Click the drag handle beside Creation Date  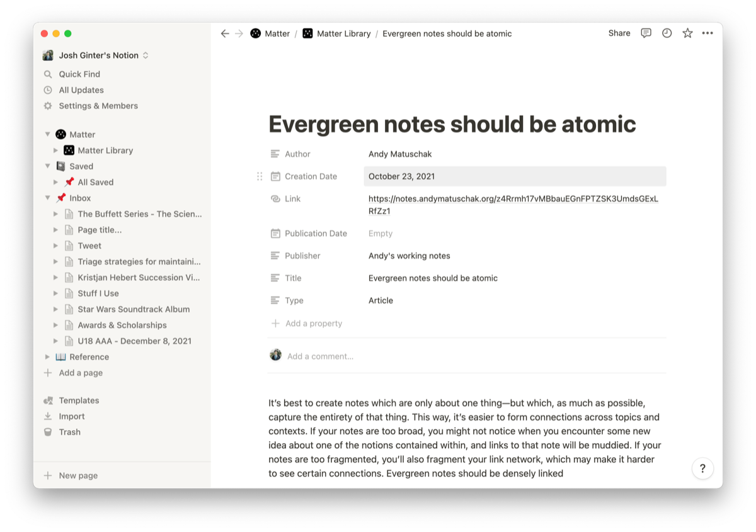260,176
